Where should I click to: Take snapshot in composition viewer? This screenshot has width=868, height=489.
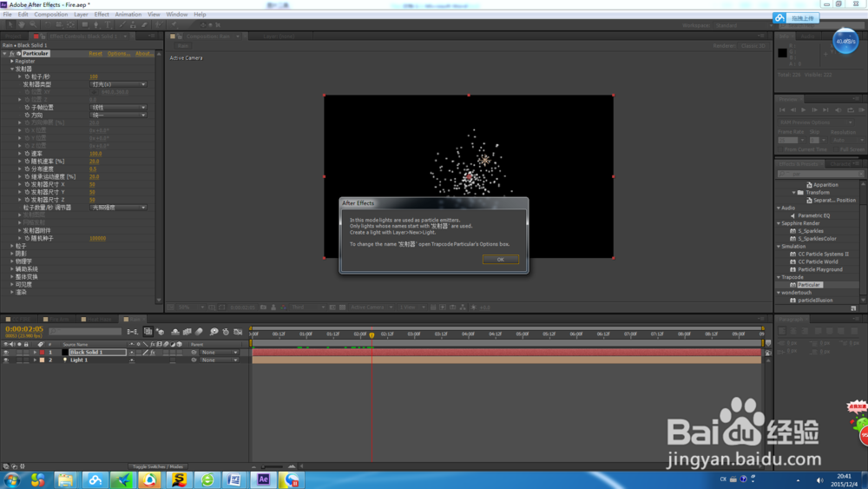pyautogui.click(x=264, y=307)
